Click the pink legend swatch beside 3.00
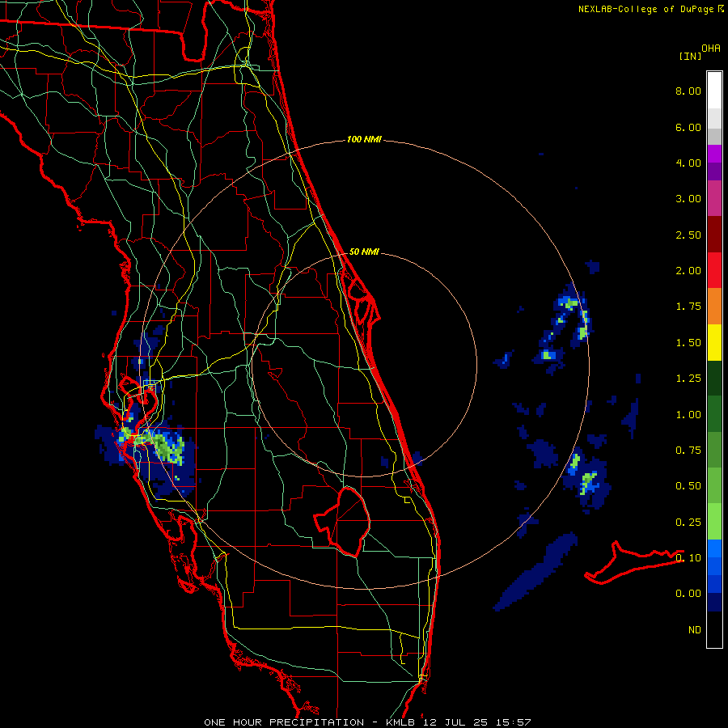 coord(714,198)
